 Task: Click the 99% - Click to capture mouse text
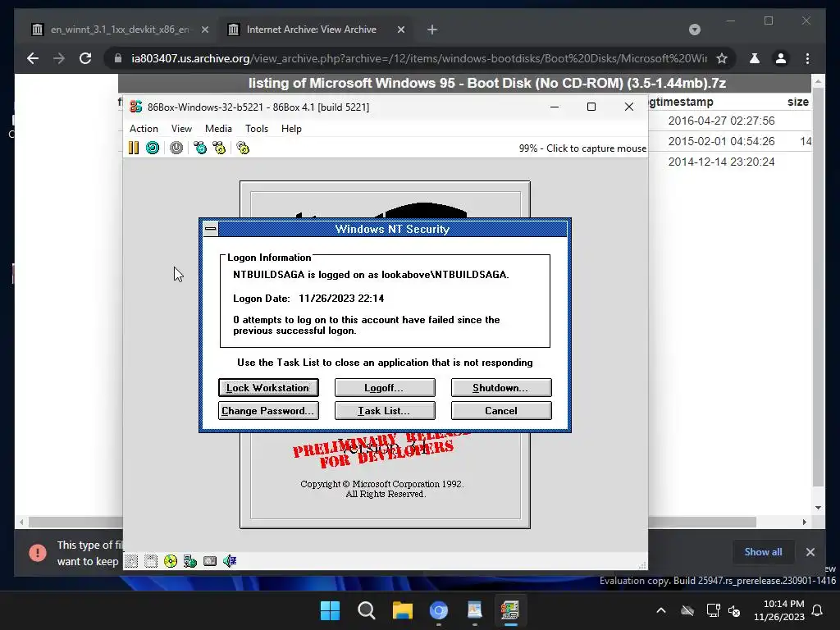click(582, 148)
